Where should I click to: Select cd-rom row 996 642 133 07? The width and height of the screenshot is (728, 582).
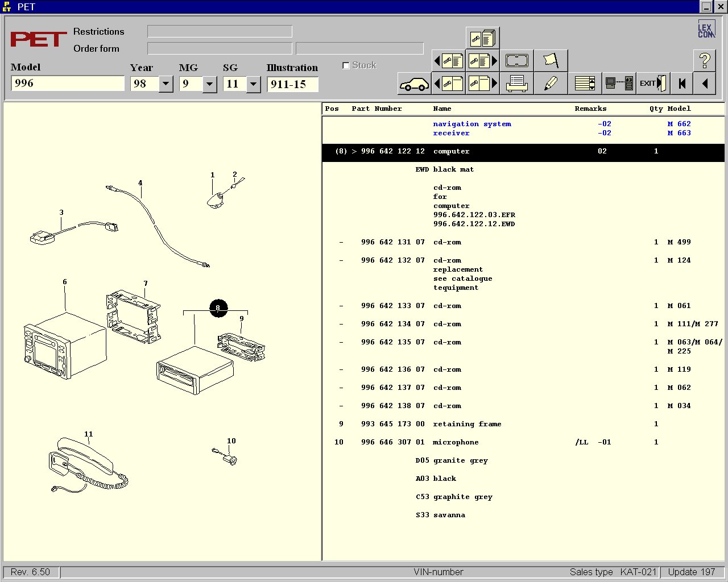click(523, 306)
